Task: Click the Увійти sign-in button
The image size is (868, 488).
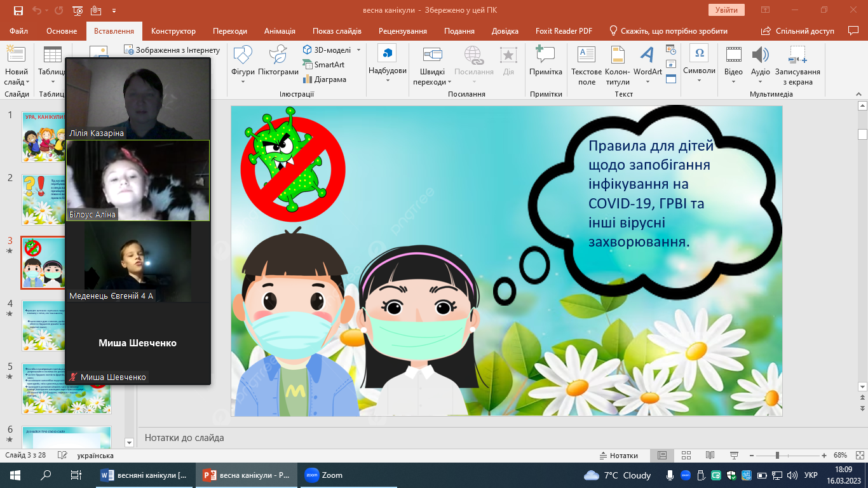Action: [726, 10]
